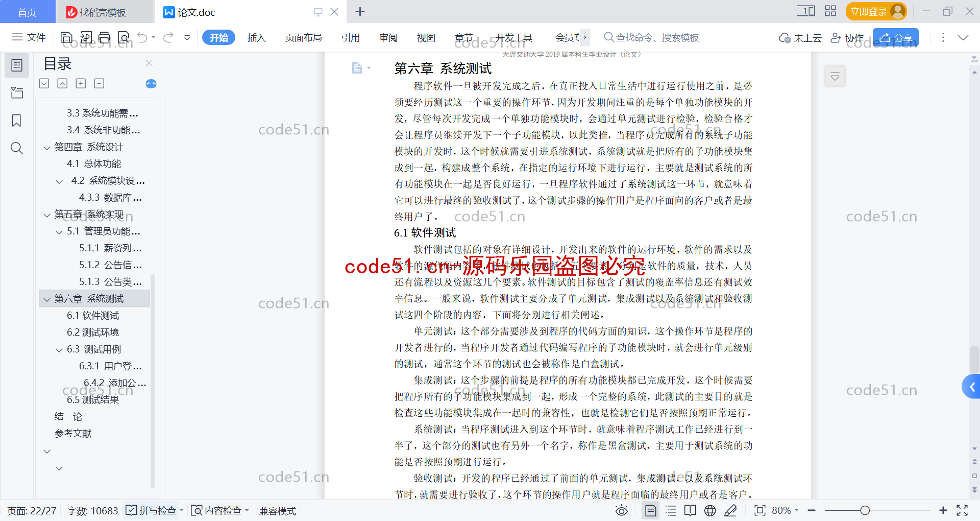
Task: Collapse 第五章 系统实现 tree node
Action: coord(47,215)
